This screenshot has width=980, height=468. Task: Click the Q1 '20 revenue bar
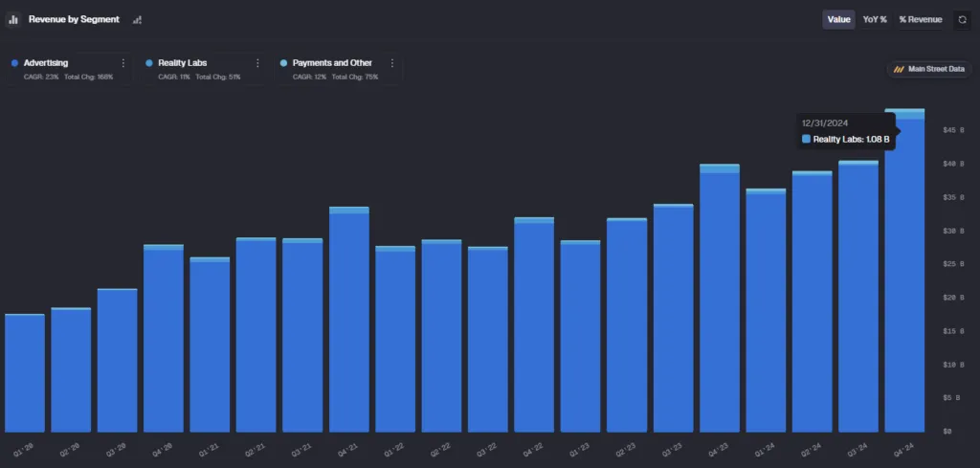click(x=25, y=373)
